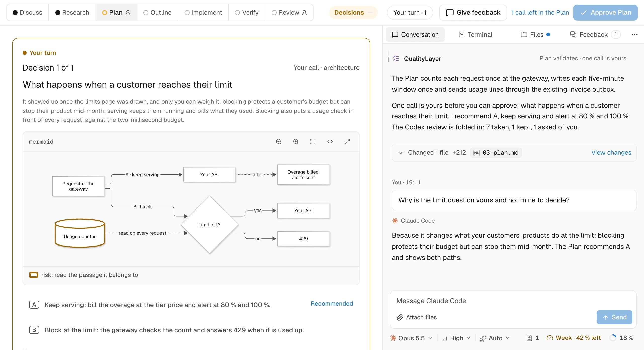
Task: Switch to the Conversation tab
Action: click(415, 34)
